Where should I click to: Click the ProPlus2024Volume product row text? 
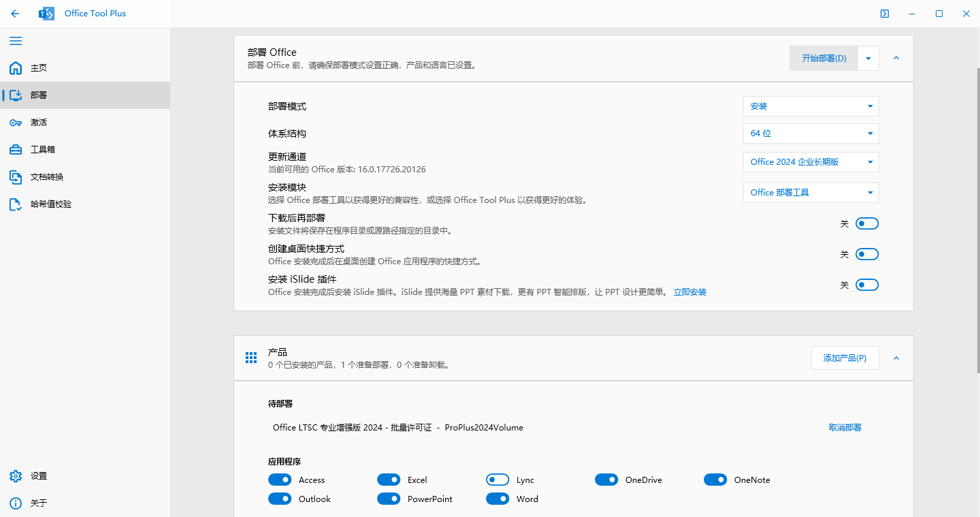pos(398,428)
